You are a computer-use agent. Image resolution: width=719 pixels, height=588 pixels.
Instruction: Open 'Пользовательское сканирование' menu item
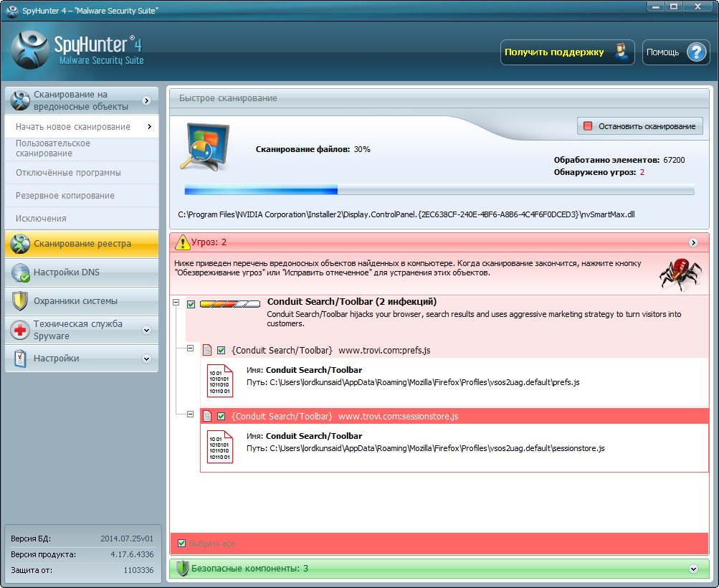82,148
